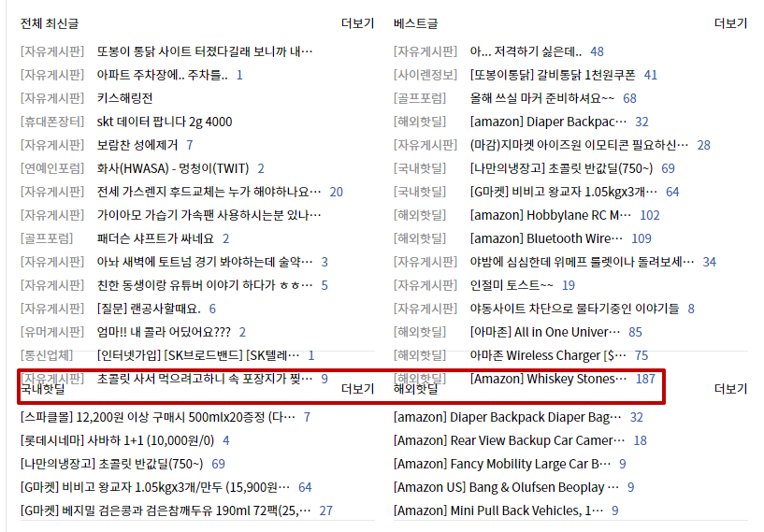Open 더보기 next to 전체 최신글
Screen dimensions: 764x532
tap(357, 23)
